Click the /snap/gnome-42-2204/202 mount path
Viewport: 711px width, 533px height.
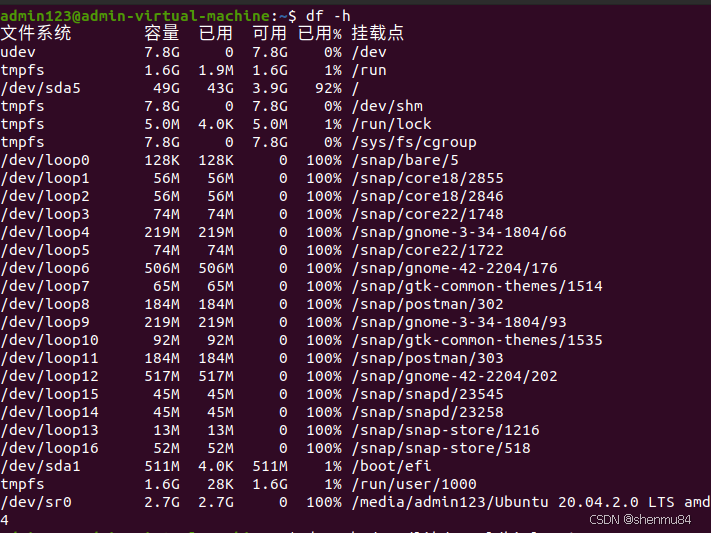pyautogui.click(x=454, y=376)
